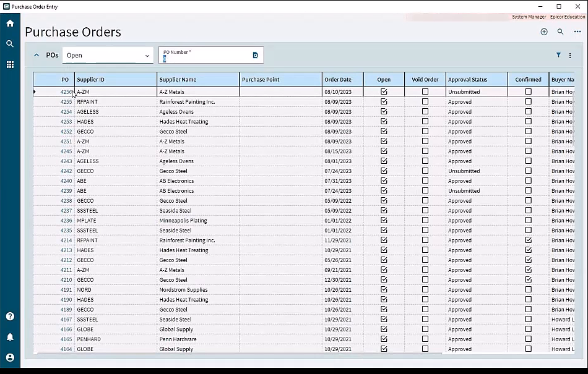This screenshot has width=588, height=374.
Task: Click the app icon in title bar
Action: tap(6, 6)
